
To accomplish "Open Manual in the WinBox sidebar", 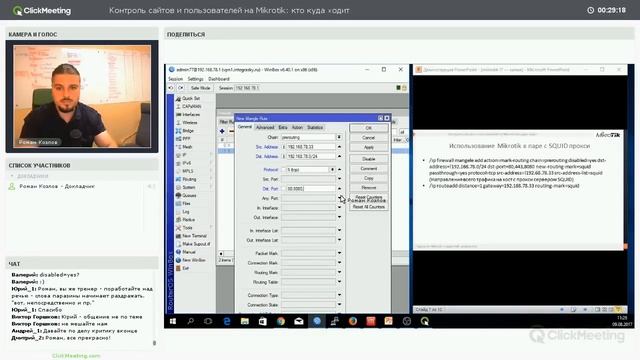I will click(x=189, y=252).
